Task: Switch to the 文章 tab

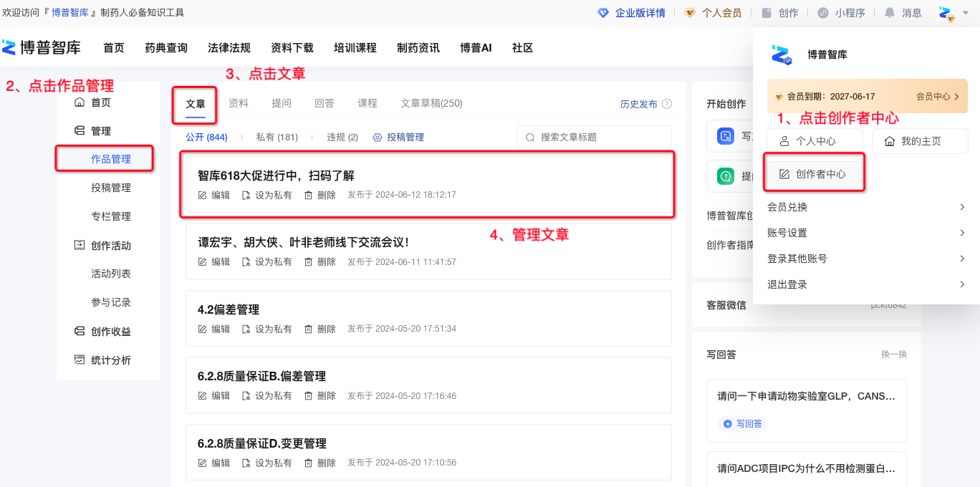Action: 196,104
